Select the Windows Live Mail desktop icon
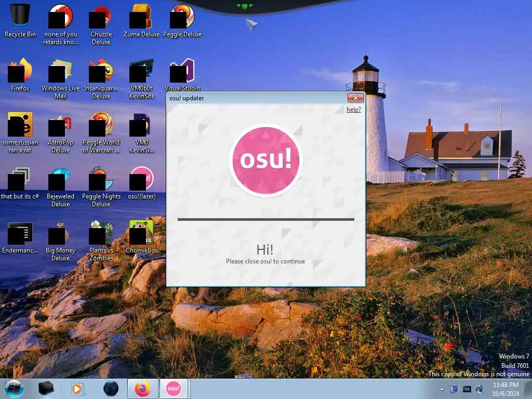 (60, 79)
